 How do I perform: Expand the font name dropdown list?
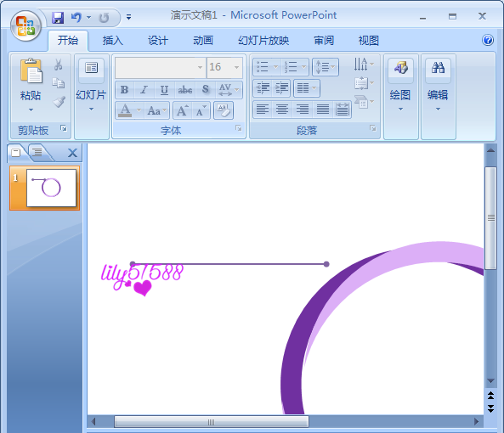(200, 67)
